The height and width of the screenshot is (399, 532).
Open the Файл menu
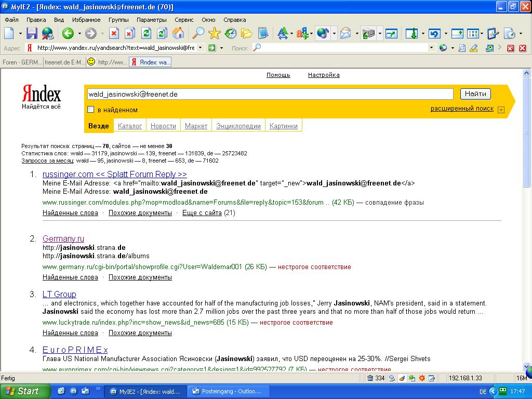pos(11,20)
